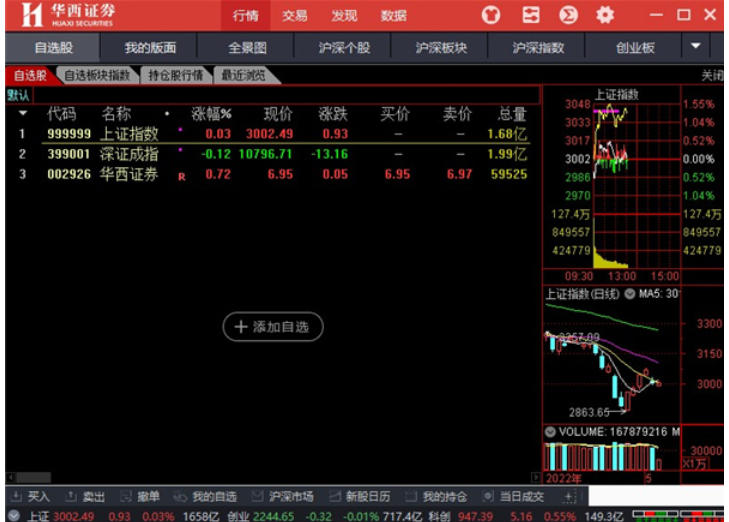Click the 当日成交 icon in bottom toolbar

click(x=488, y=497)
